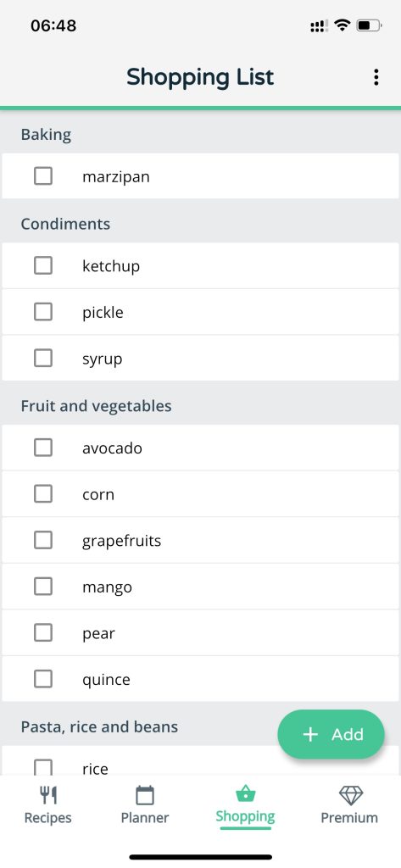The image size is (401, 868).
Task: Switch to the Planner tab label
Action: tap(145, 818)
